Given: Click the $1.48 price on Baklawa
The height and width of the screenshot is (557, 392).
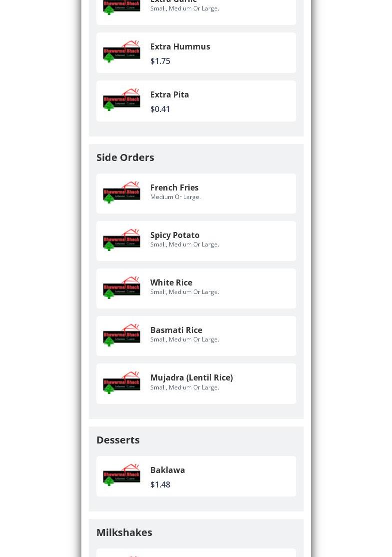Looking at the screenshot, I should [160, 484].
